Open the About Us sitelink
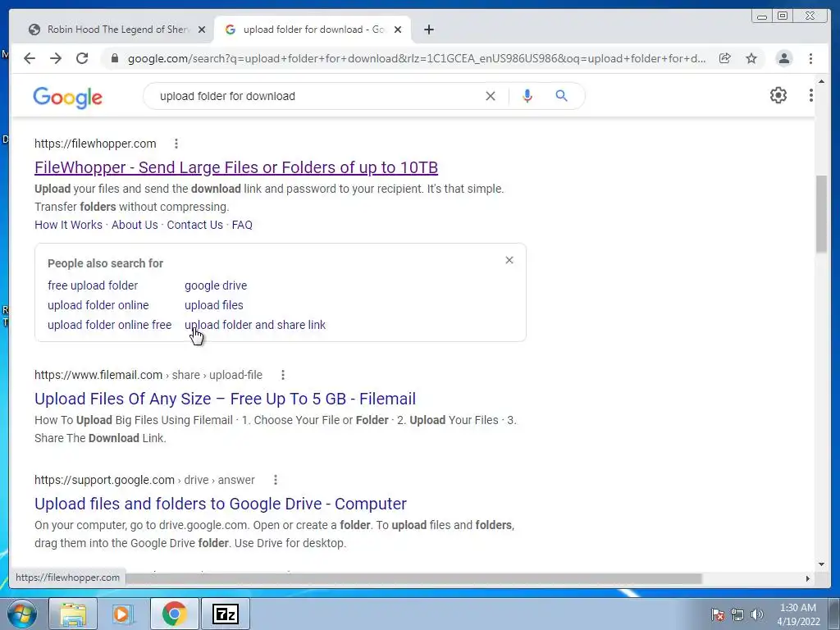The width and height of the screenshot is (840, 630). coord(135,225)
